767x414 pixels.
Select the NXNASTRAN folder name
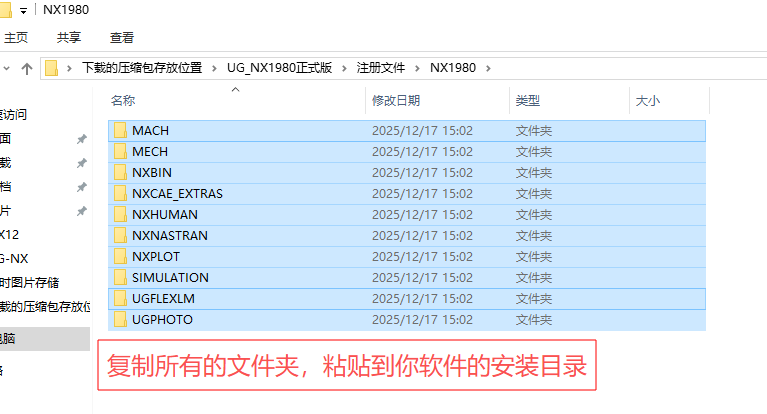pyautogui.click(x=170, y=236)
